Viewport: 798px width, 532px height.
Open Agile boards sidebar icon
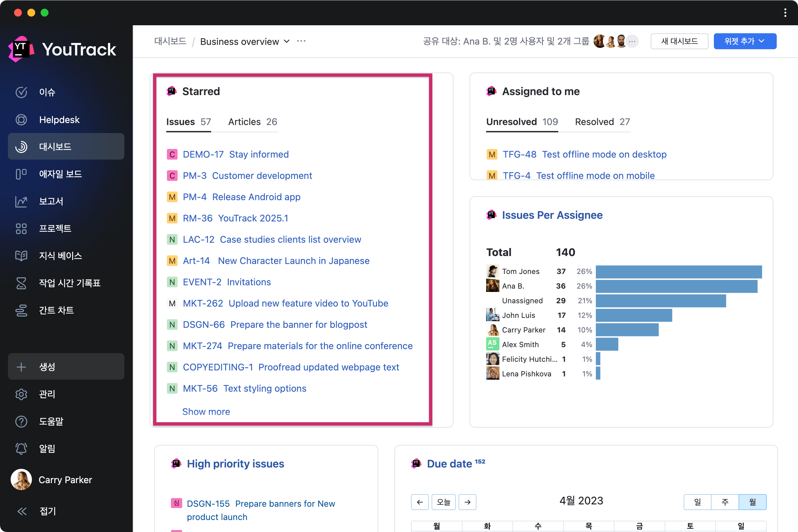tap(21, 174)
